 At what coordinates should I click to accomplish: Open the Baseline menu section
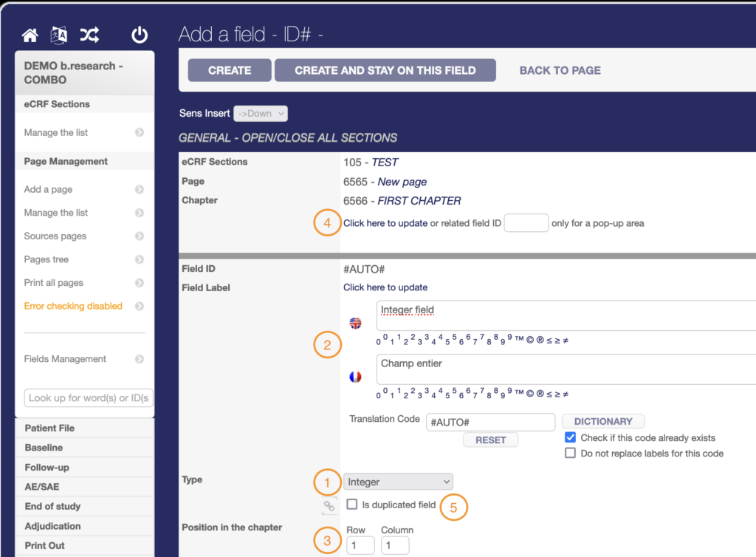click(x=44, y=448)
